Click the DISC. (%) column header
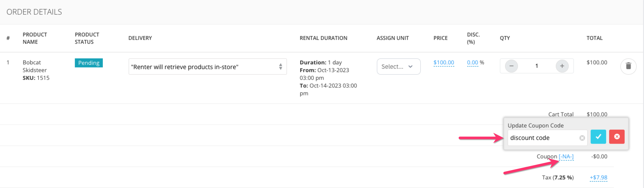This screenshot has height=188, width=644. click(x=473, y=38)
